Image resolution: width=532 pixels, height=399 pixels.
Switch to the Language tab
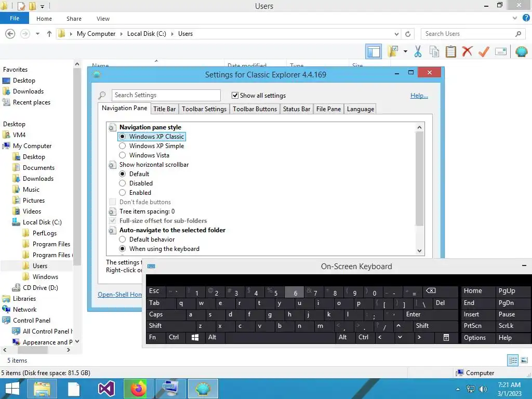point(361,109)
